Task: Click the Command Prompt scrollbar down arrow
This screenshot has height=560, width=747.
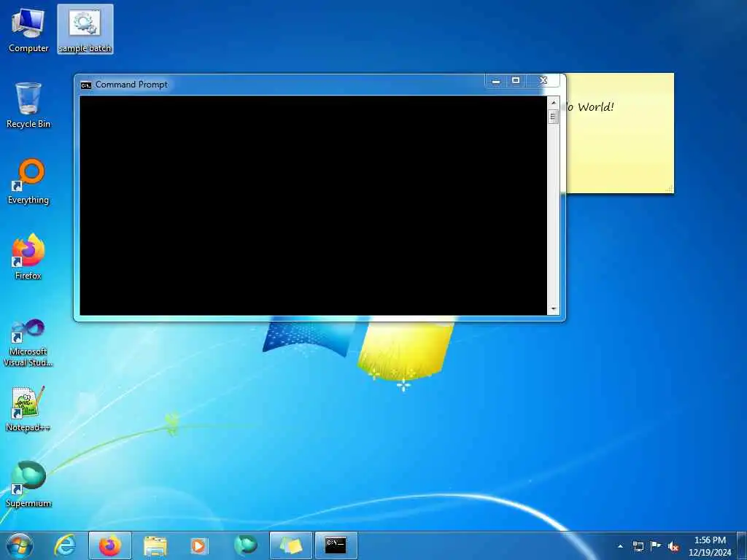Action: tap(553, 309)
